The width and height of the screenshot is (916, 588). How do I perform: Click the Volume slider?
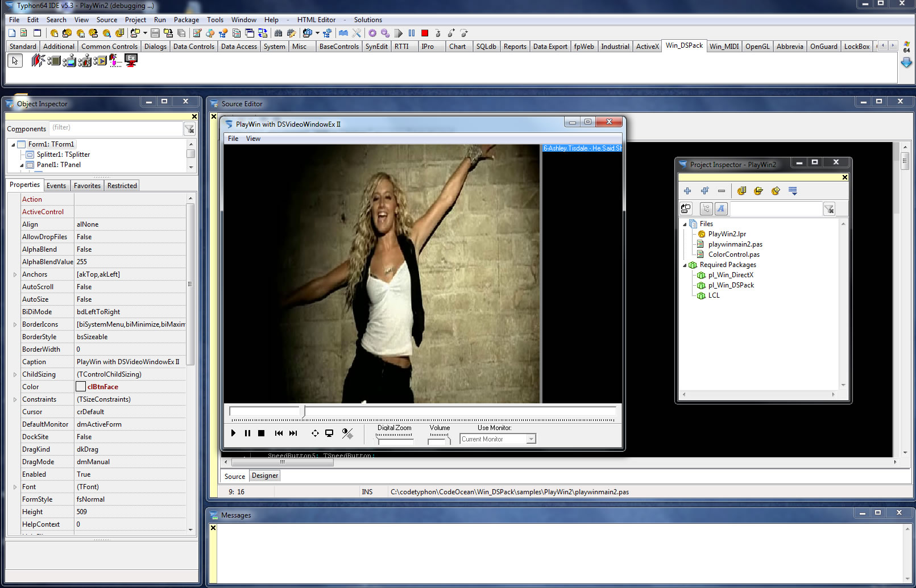tap(440, 438)
